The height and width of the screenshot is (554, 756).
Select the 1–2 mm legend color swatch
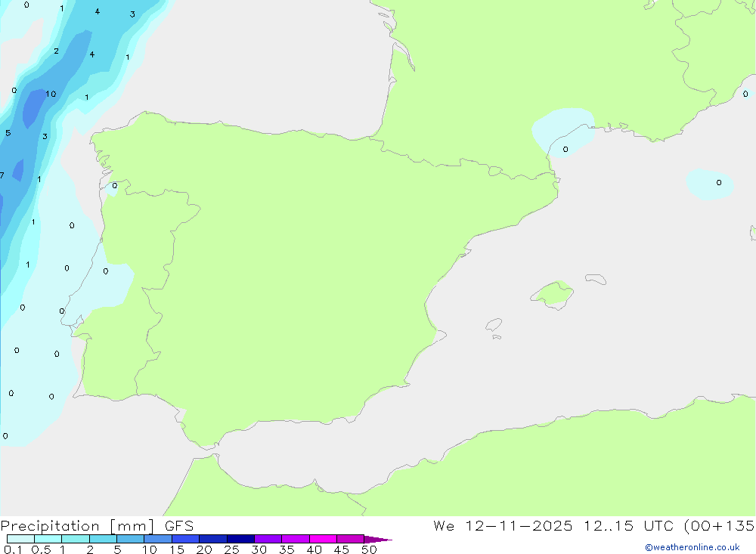click(75, 539)
